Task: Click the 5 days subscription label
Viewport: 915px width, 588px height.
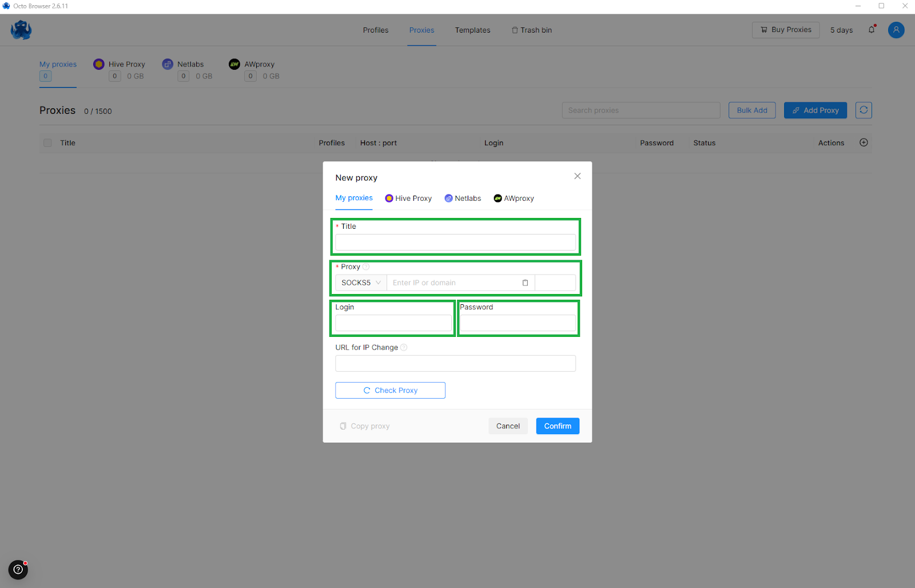Action: [x=841, y=30]
